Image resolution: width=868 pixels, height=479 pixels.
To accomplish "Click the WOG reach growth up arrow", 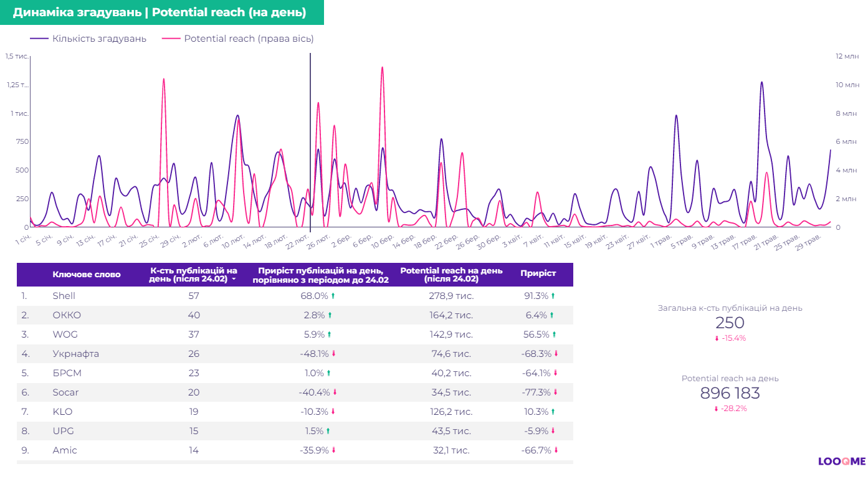I will pyautogui.click(x=555, y=334).
